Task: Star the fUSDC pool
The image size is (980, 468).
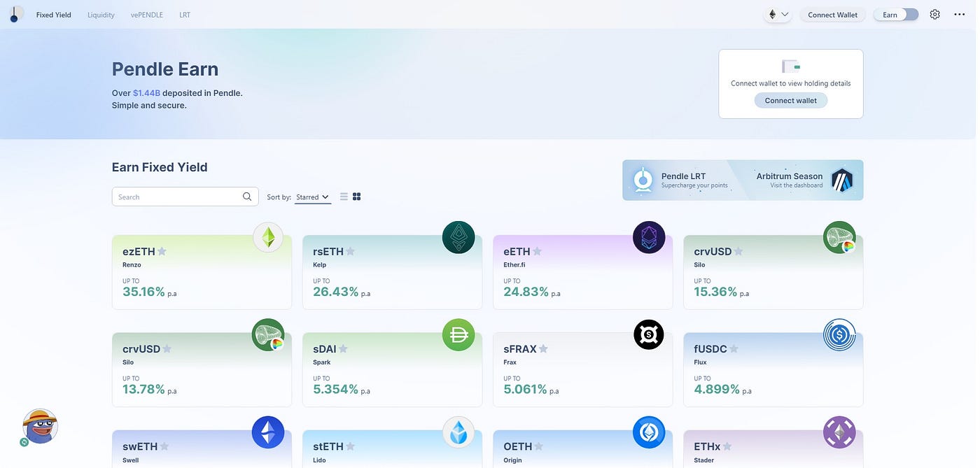Action: point(734,348)
